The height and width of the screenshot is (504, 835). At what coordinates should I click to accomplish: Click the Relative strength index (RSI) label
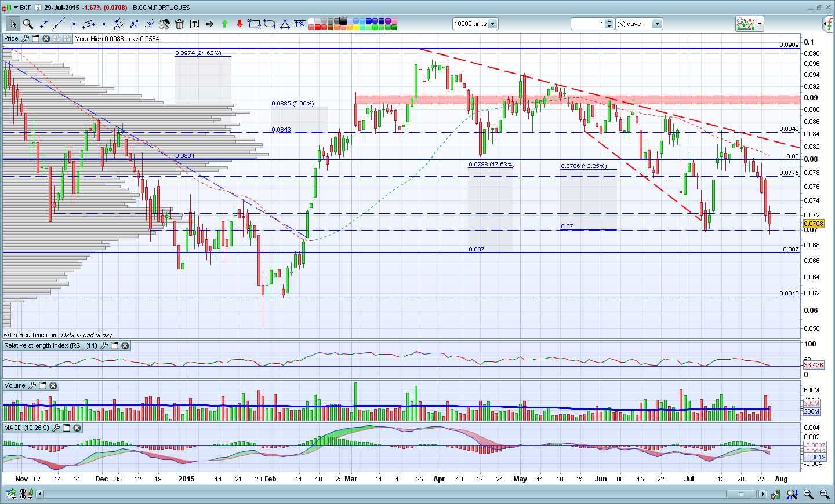pyautogui.click(x=50, y=346)
